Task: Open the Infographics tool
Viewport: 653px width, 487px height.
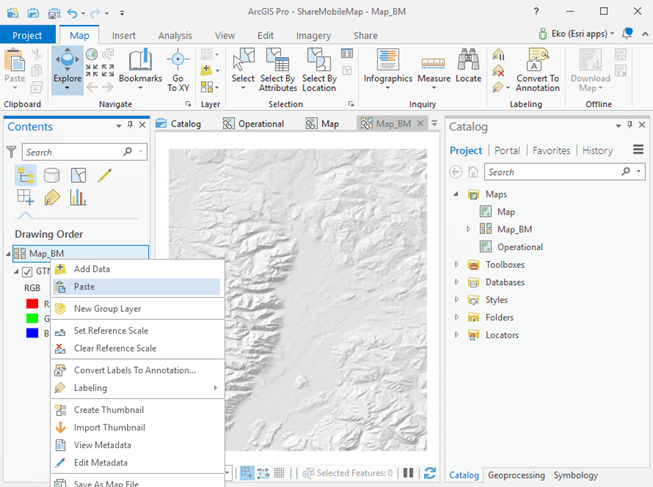Action: click(388, 70)
